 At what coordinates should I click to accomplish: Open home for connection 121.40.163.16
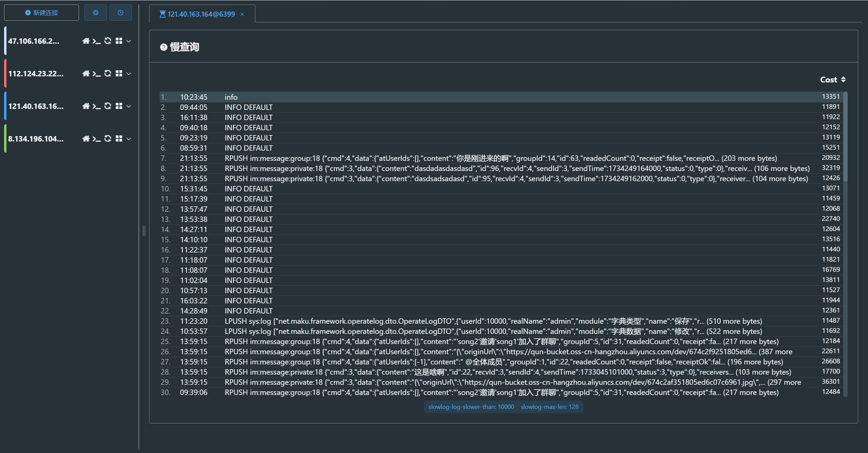(x=86, y=106)
